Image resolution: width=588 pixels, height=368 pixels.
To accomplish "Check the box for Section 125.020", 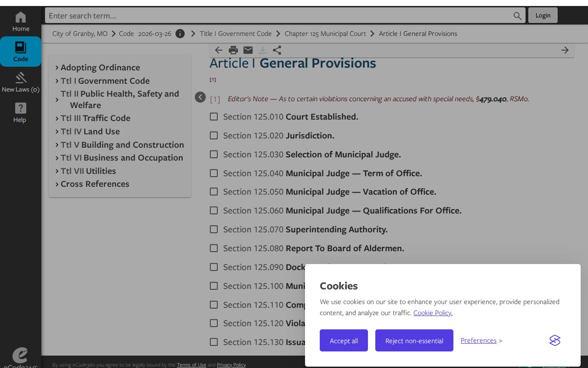I will (214, 136).
